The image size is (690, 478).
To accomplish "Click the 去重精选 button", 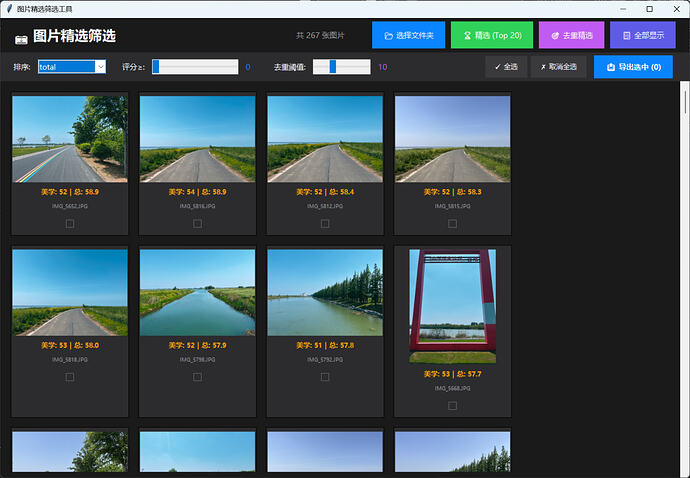I will pyautogui.click(x=571, y=35).
